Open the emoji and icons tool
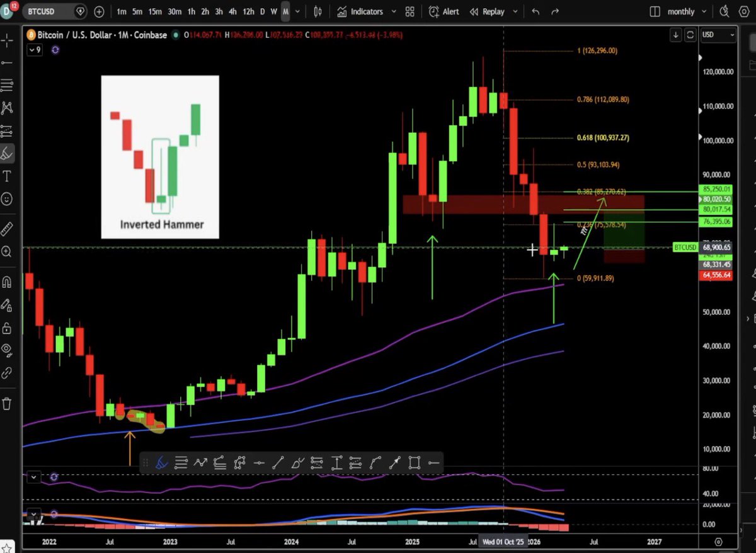This screenshot has height=553, width=756. tap(8, 198)
